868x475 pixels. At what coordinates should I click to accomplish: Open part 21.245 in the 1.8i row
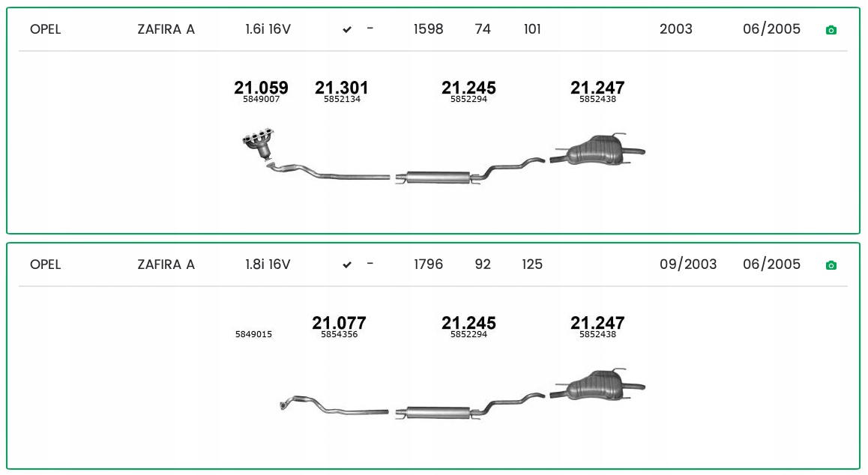[468, 324]
